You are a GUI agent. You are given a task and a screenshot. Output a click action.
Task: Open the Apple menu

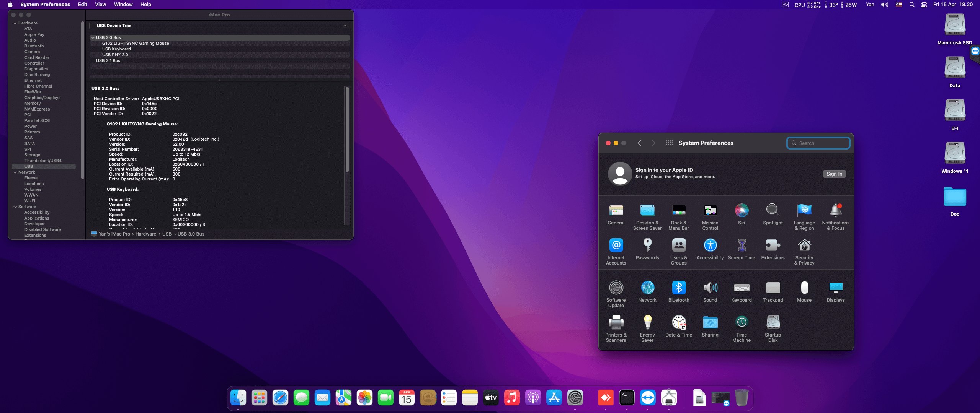pos(10,5)
